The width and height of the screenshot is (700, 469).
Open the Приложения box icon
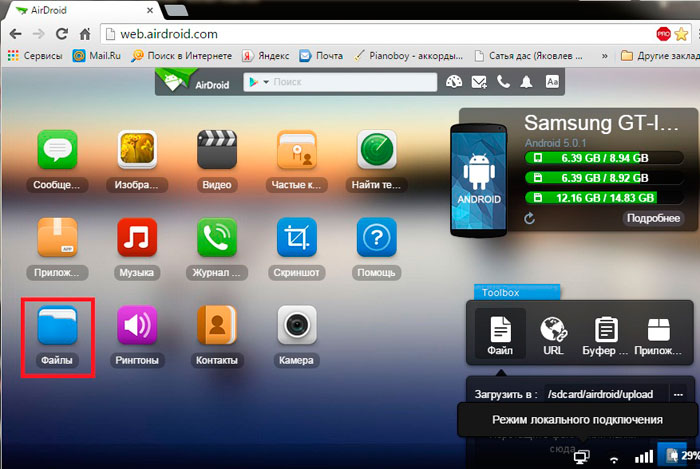pos(57,237)
